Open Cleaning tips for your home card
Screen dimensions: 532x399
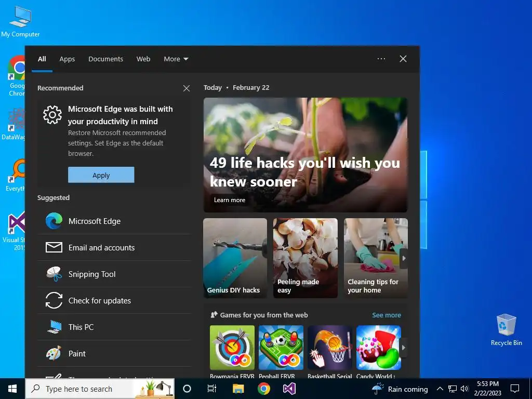point(376,258)
